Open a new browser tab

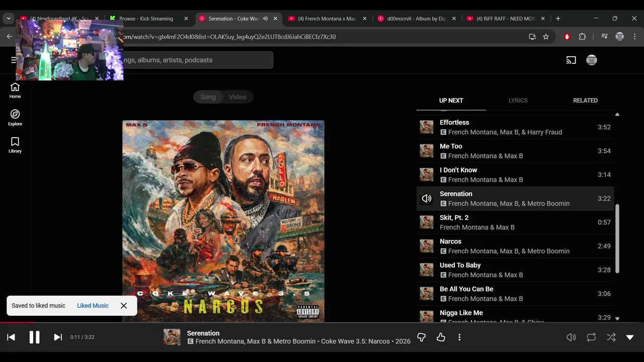tap(558, 19)
